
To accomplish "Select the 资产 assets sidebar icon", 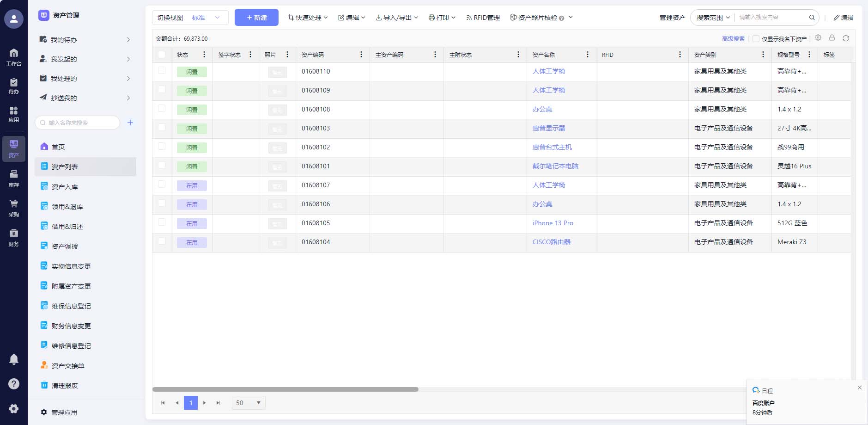I will point(14,149).
